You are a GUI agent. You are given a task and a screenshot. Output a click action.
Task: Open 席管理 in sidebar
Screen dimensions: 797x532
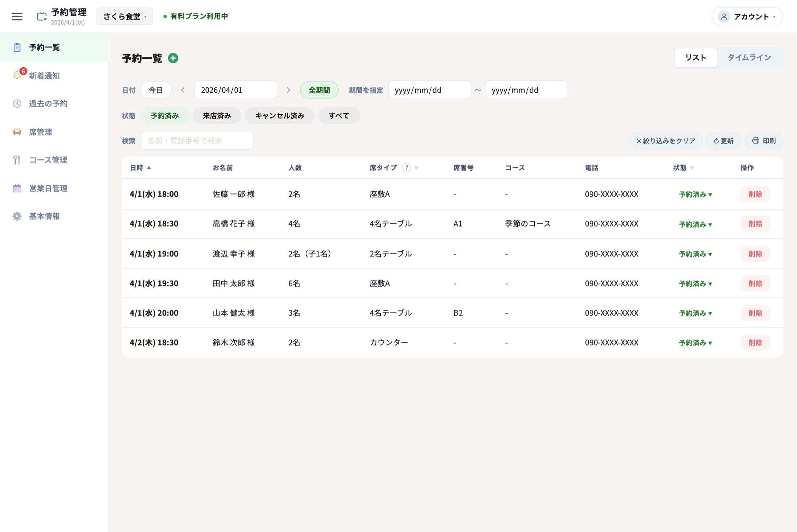tap(54, 132)
